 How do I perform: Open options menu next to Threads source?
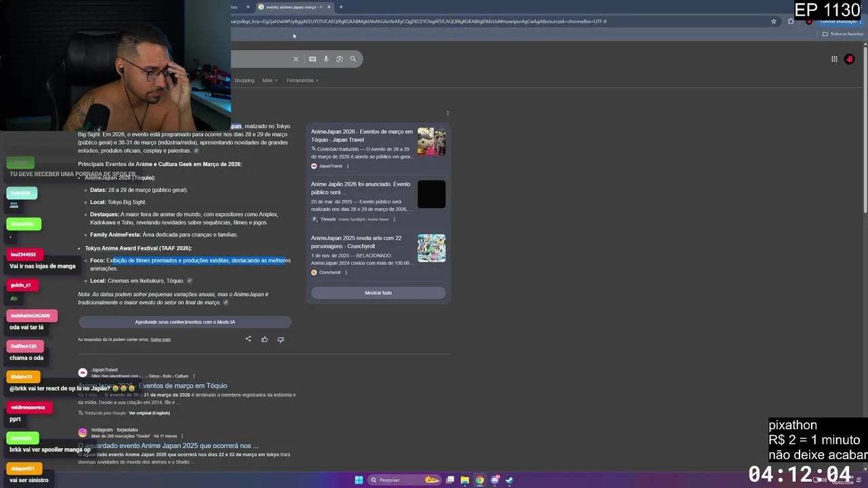pos(394,219)
